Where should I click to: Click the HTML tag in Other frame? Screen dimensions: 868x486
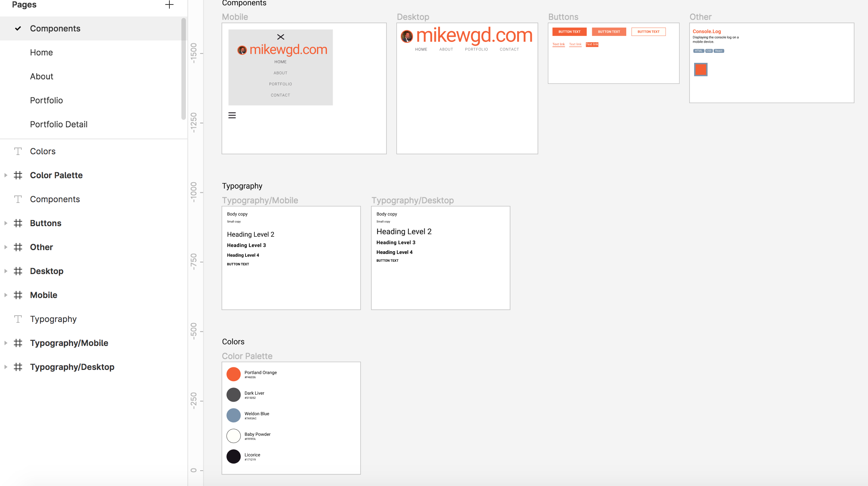[699, 51]
